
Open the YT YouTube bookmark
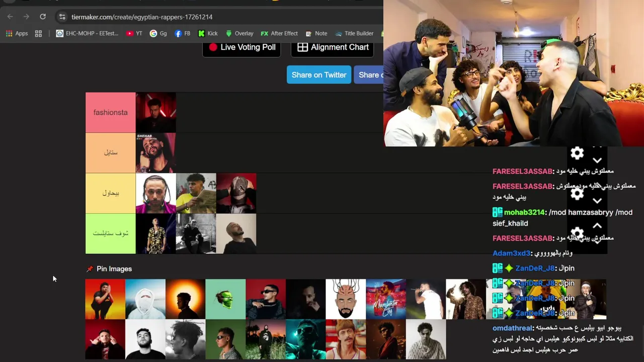coord(134,33)
